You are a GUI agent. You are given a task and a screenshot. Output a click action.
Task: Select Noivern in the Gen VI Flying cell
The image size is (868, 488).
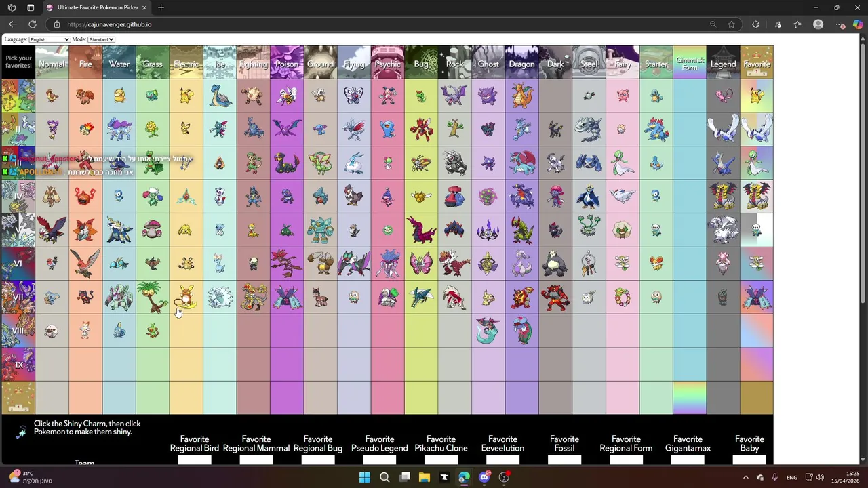click(354, 263)
